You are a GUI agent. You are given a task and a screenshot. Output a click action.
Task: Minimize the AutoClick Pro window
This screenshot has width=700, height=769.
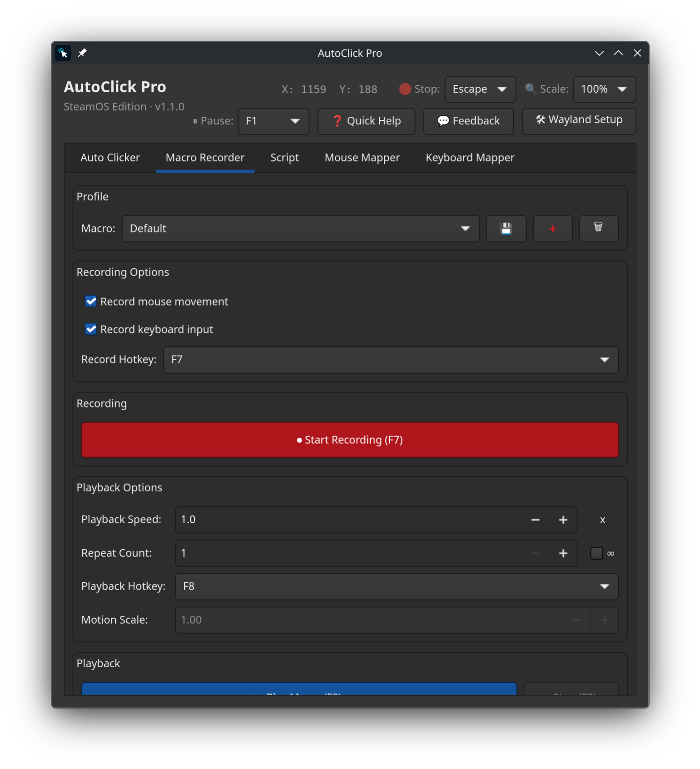(599, 53)
